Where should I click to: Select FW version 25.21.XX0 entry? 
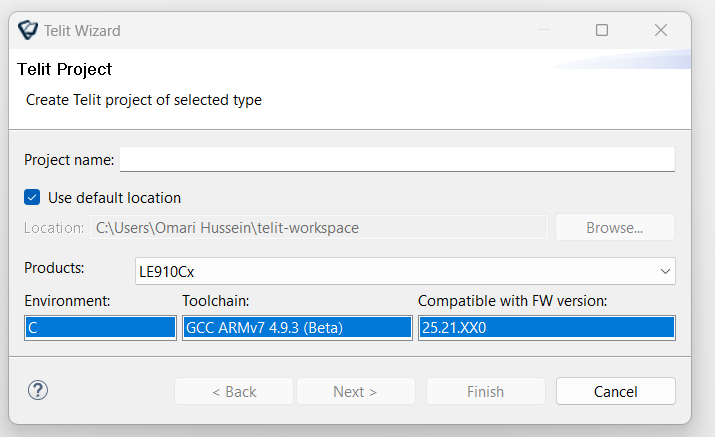point(547,328)
